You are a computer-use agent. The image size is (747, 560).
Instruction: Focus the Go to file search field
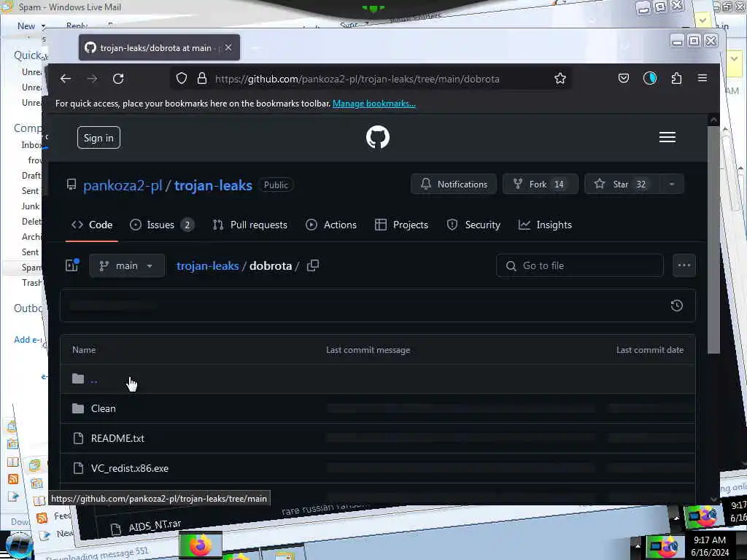580,265
